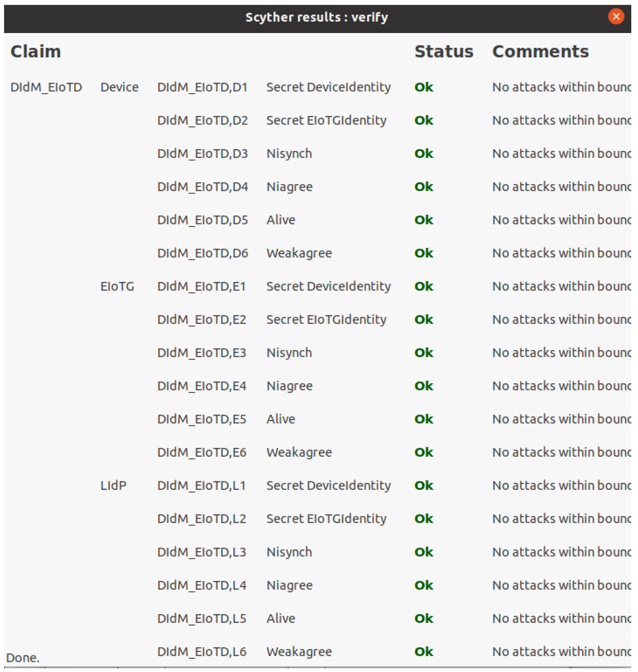
Task: Click Niagree claim type for L4
Action: pyautogui.click(x=289, y=585)
